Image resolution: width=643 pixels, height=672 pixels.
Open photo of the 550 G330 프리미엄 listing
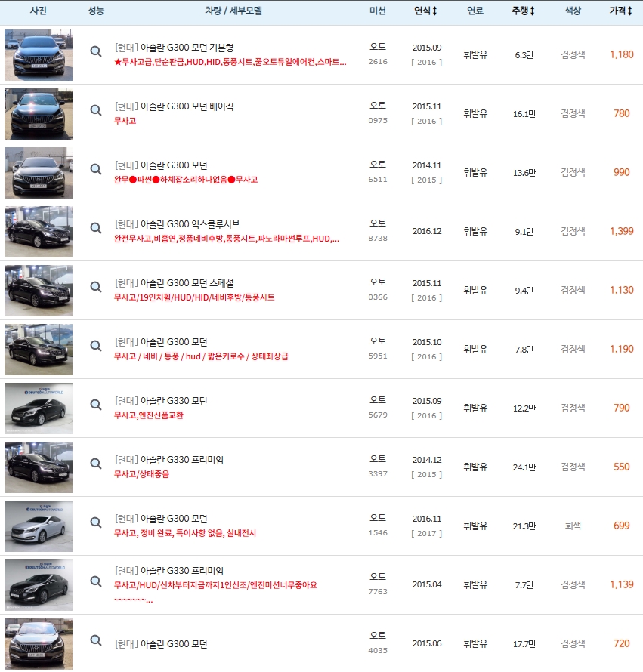pyautogui.click(x=39, y=467)
